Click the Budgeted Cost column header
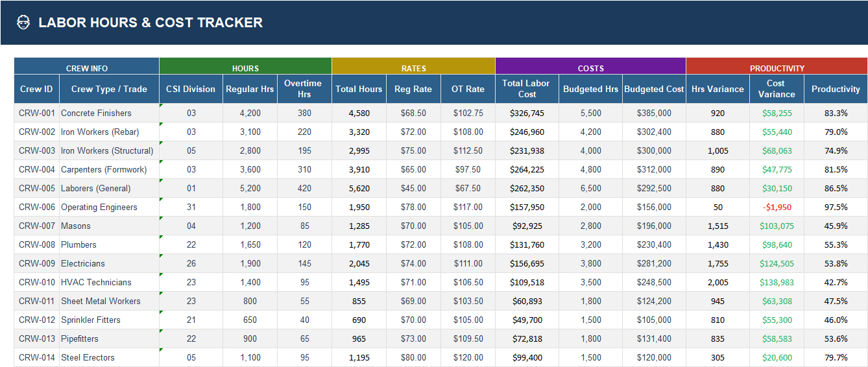Image resolution: width=868 pixels, height=367 pixels. point(654,89)
